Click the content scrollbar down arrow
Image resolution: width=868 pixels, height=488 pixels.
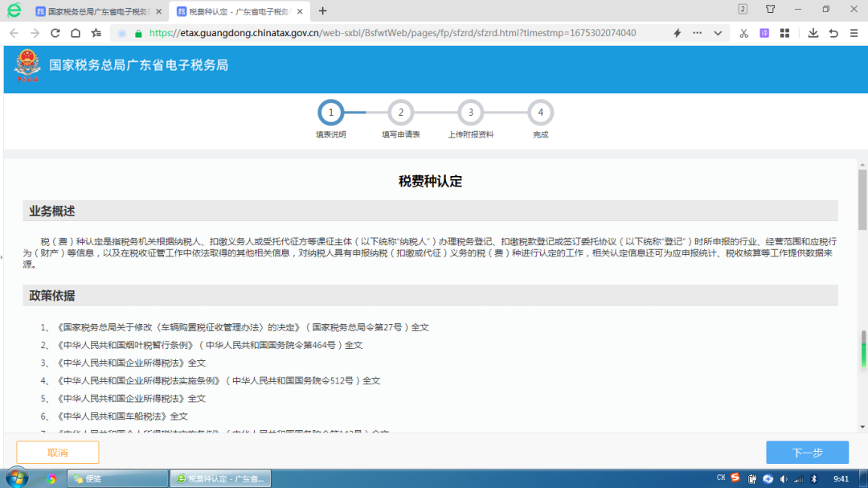coord(862,427)
